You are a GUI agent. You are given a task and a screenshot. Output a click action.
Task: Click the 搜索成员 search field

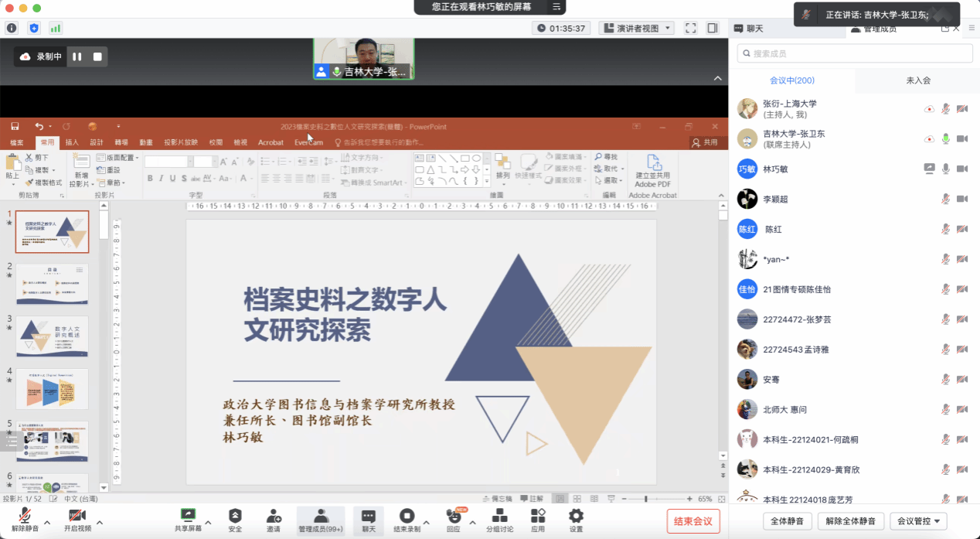point(854,53)
